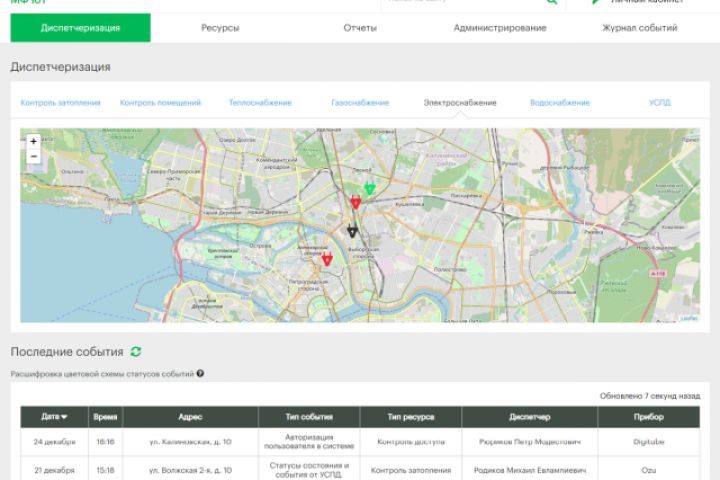720x480 pixels.
Task: Click the site search input field
Action: pos(464,1)
